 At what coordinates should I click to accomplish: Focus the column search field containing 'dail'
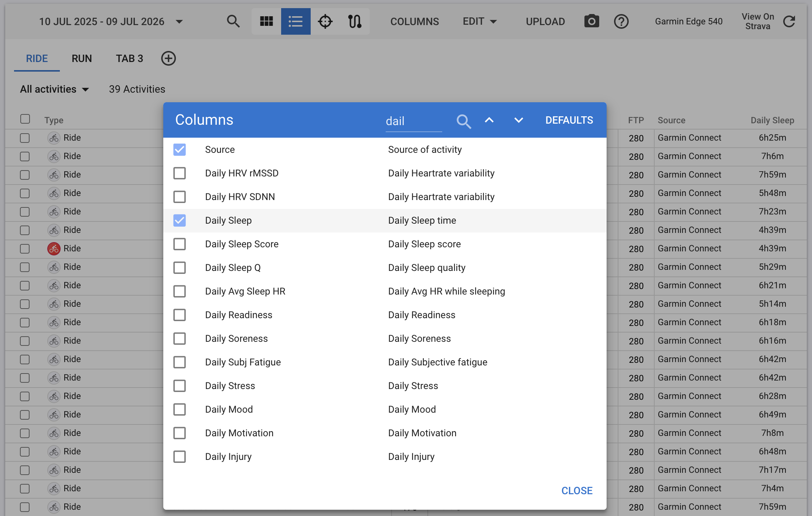[x=414, y=121]
